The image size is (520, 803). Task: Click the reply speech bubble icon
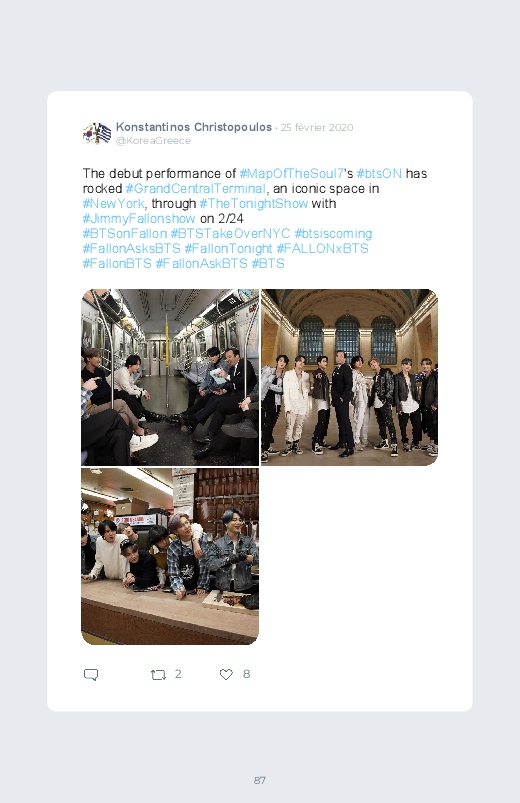click(91, 674)
